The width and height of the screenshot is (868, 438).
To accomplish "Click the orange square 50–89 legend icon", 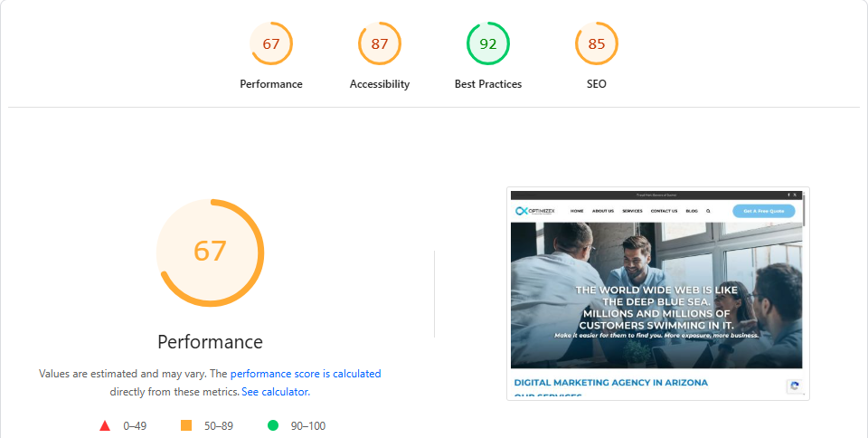I will point(186,425).
